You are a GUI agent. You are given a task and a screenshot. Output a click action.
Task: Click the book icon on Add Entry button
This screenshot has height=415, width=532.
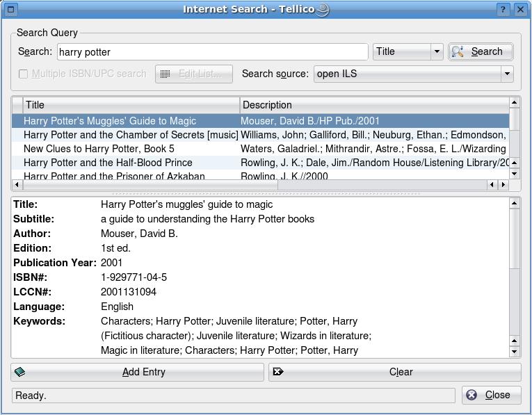[x=19, y=372]
